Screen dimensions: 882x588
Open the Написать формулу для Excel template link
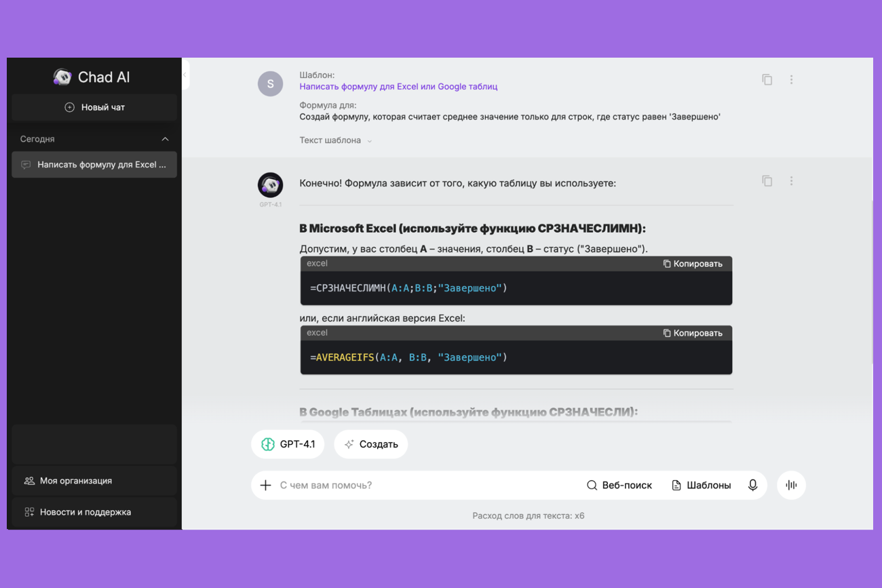pos(398,86)
